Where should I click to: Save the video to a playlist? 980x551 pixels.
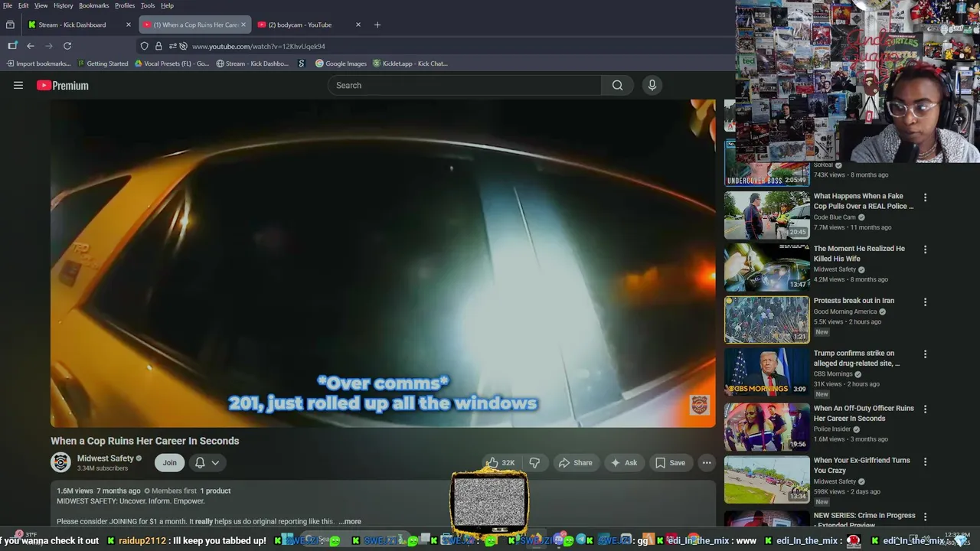671,462
